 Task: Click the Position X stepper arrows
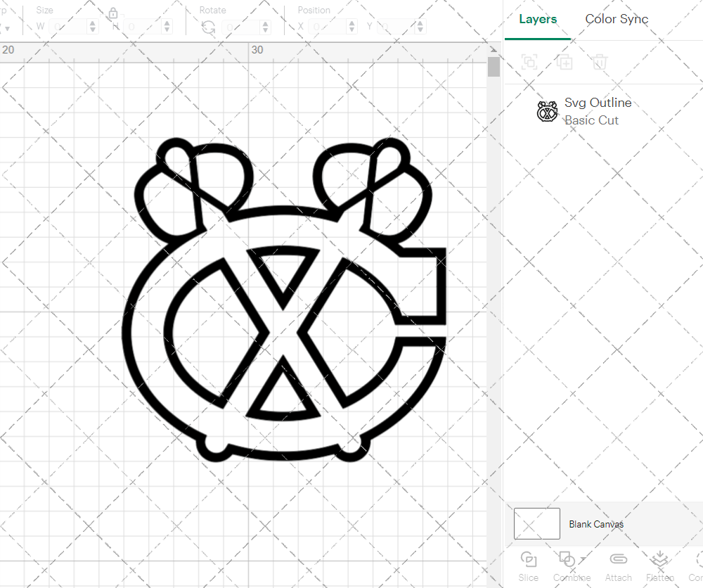click(352, 27)
